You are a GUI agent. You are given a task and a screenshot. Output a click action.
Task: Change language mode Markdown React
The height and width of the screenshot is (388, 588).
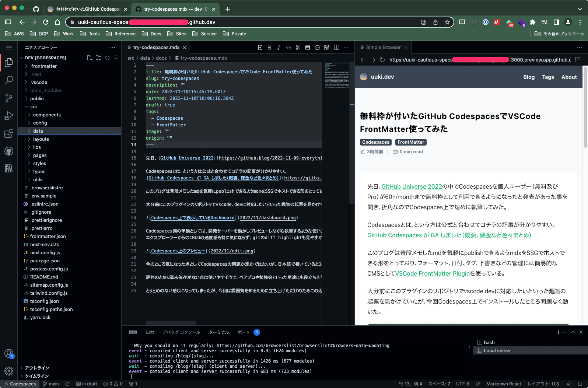click(504, 384)
